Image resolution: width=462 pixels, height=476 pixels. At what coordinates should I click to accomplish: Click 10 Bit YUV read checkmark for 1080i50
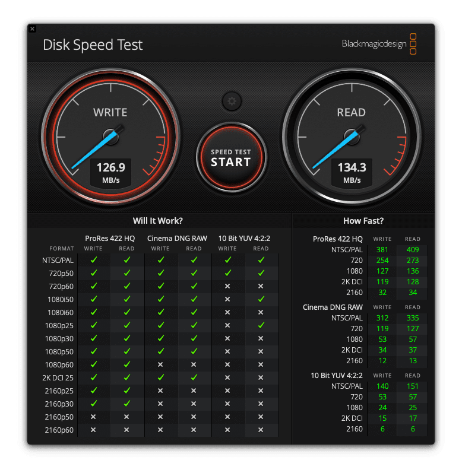tap(261, 299)
